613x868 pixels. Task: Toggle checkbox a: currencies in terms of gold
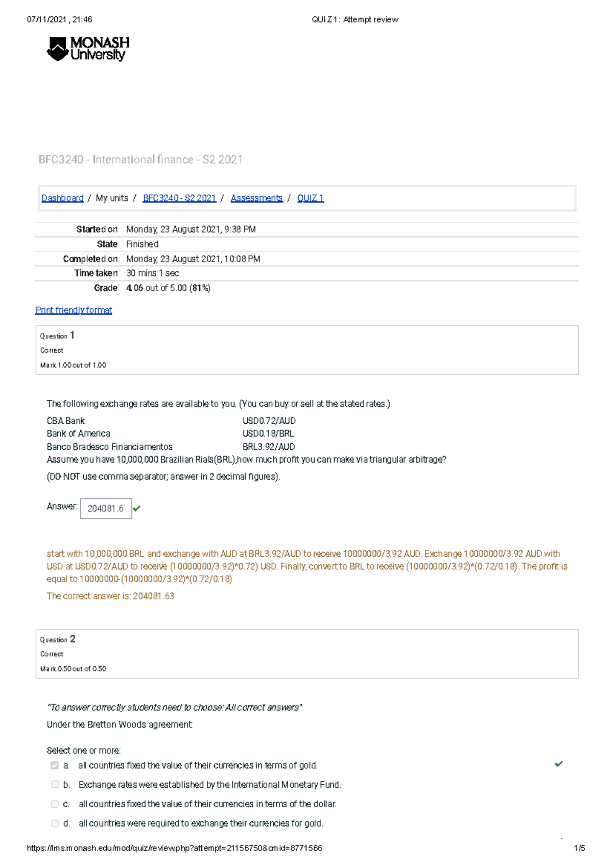coord(55,765)
